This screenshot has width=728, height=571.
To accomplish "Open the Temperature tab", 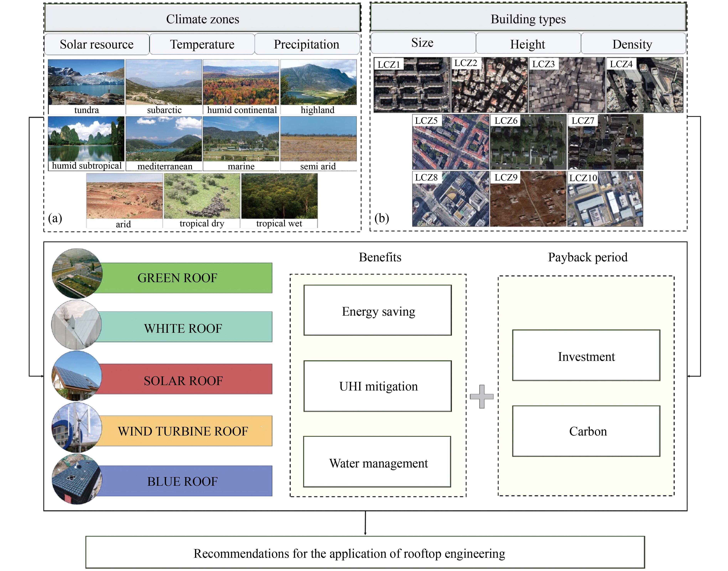I will click(202, 44).
